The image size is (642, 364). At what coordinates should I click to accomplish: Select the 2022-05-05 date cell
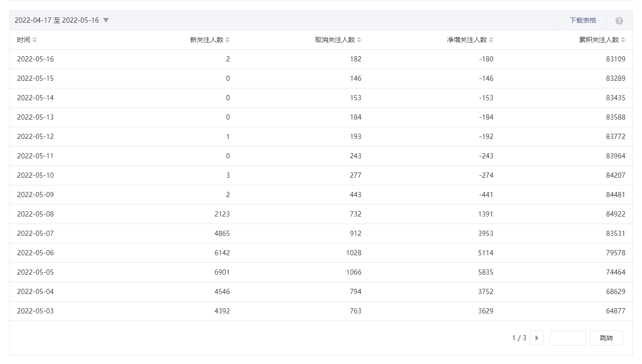[x=35, y=272]
